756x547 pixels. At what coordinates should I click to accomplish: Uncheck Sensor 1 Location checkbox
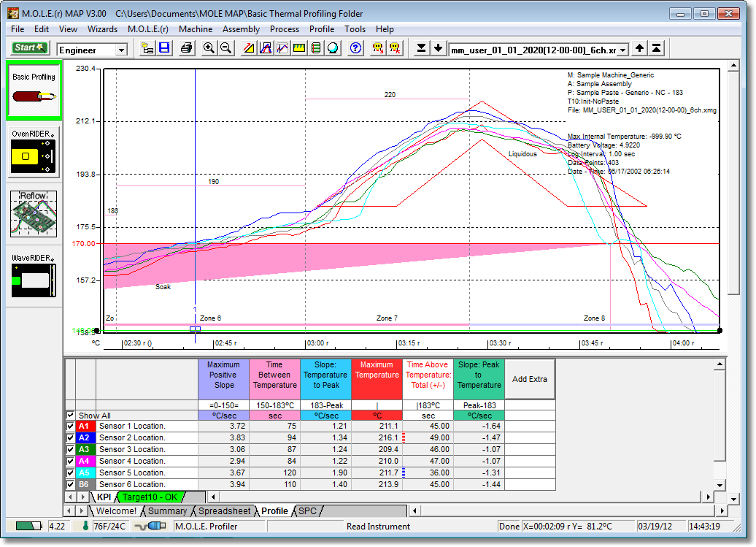(70, 426)
